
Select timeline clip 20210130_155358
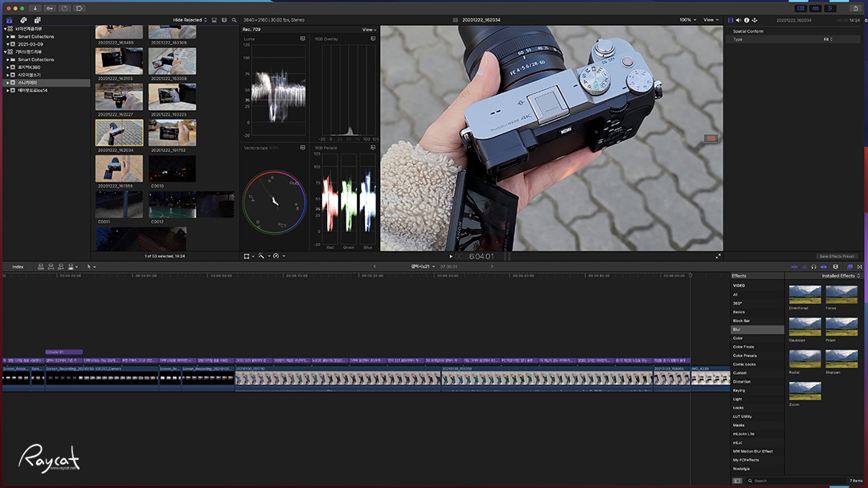(547, 379)
